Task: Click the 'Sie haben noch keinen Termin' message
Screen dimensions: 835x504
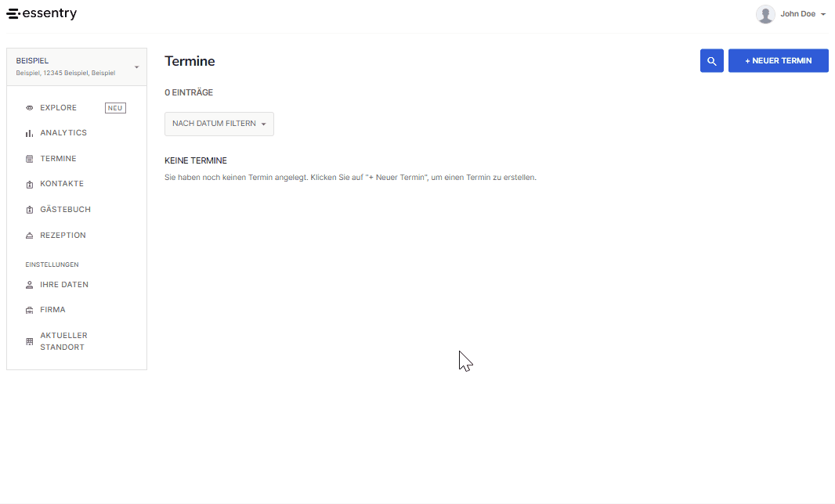Action: coord(350,177)
